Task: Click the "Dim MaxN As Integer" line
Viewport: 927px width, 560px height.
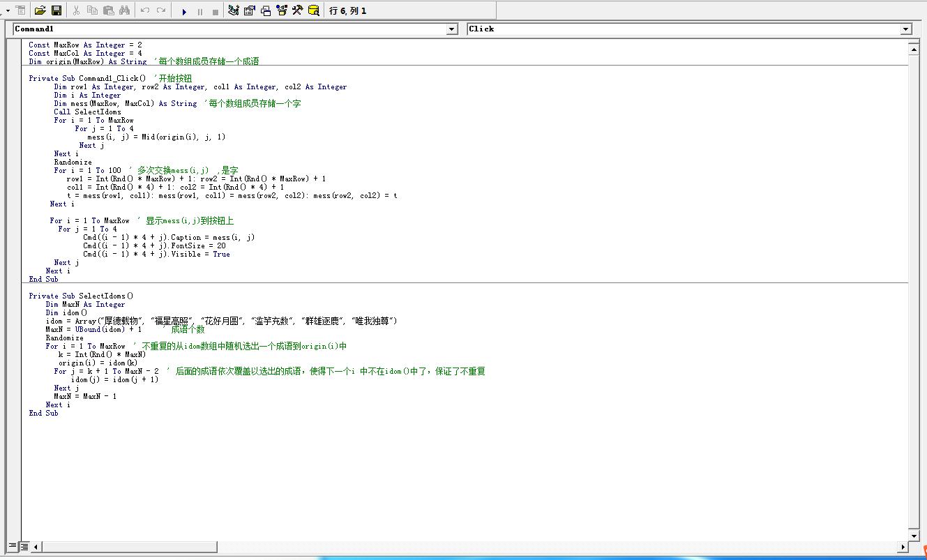Action: (x=85, y=304)
